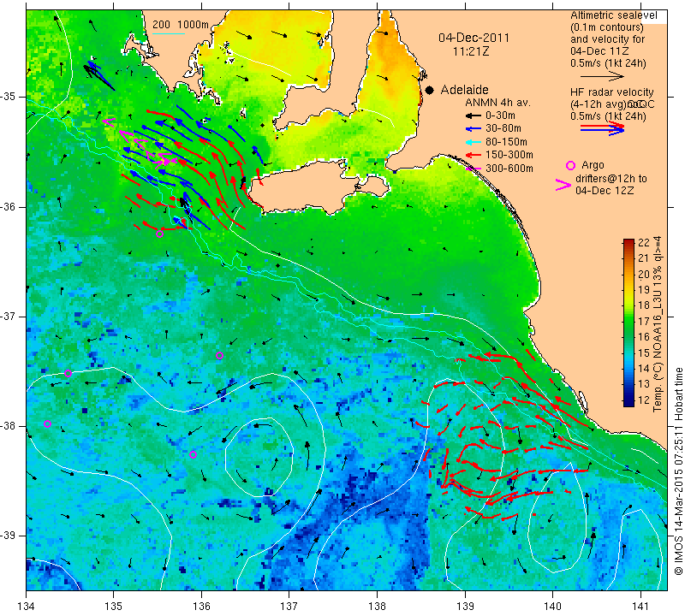Click the 0-30m depth label
Screen dimensions: 685x616
(x=500, y=115)
